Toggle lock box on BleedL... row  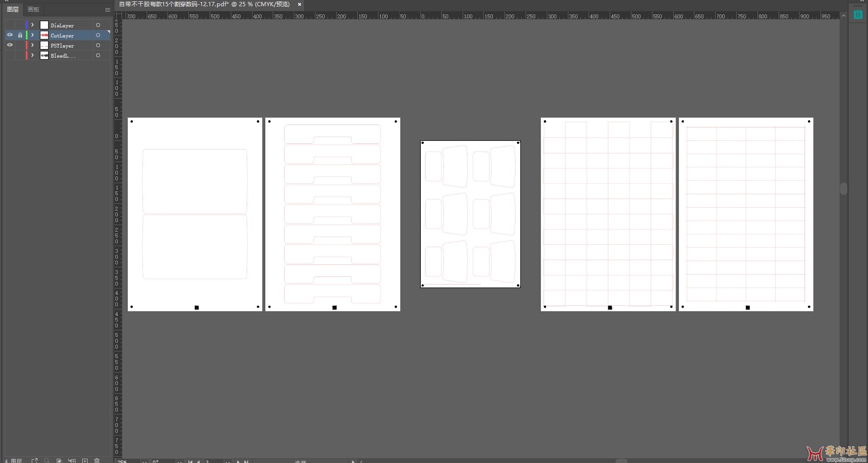coord(20,55)
